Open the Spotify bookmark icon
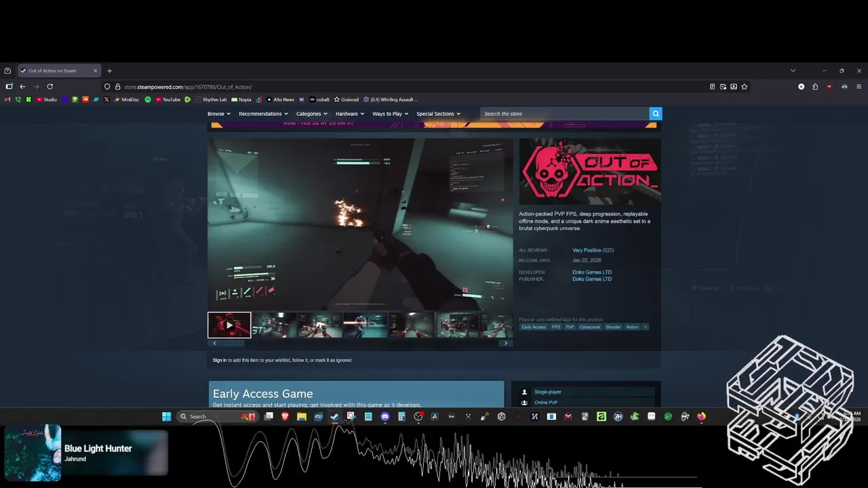This screenshot has height=488, width=868. [148, 100]
